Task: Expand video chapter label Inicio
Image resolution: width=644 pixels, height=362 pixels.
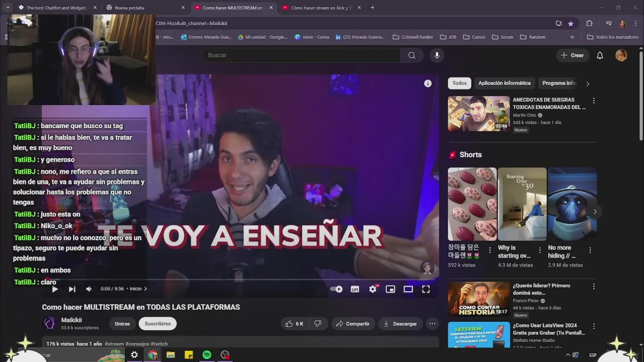Action: [x=138, y=289]
